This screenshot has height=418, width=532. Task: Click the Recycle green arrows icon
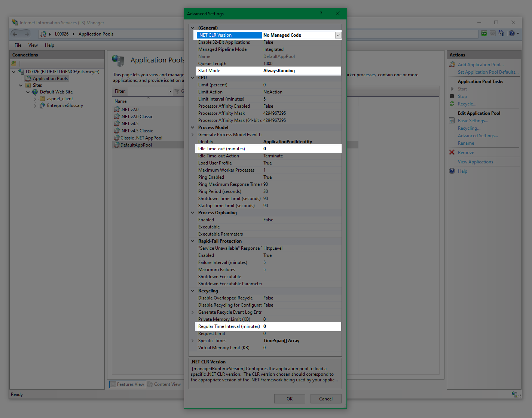pyautogui.click(x=452, y=104)
